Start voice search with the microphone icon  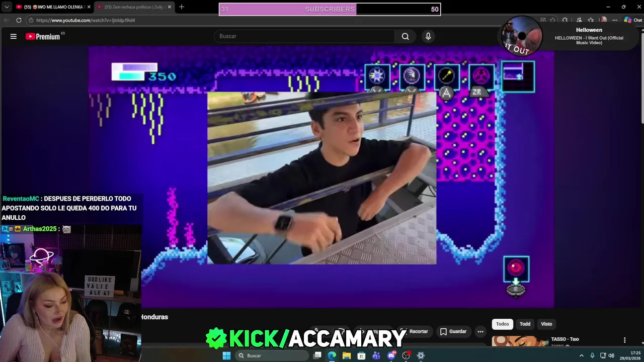428,36
